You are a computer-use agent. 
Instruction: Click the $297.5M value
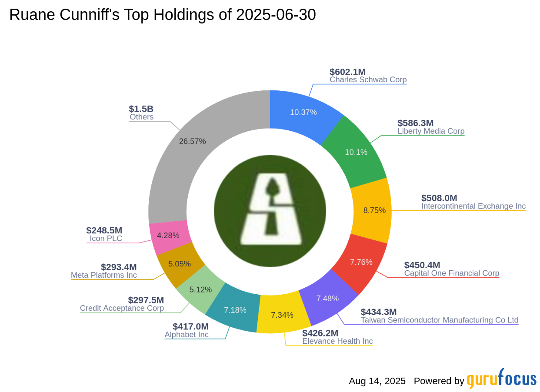click(x=146, y=300)
